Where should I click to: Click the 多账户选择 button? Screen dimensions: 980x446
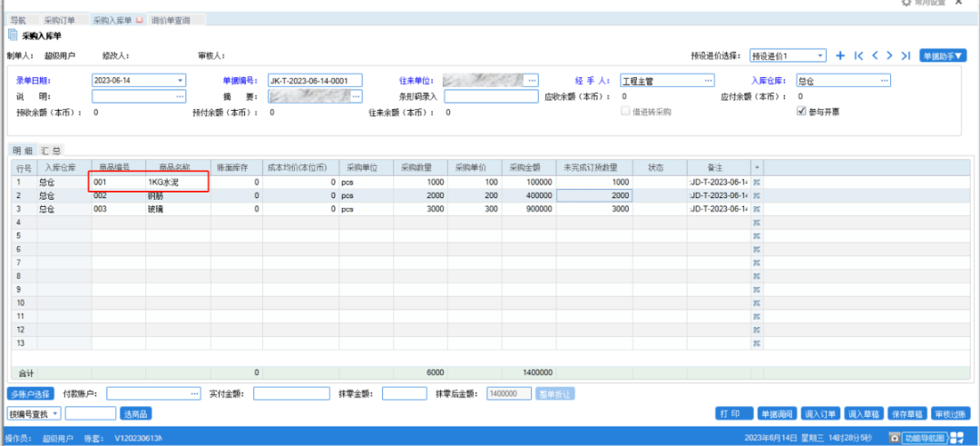[30, 393]
